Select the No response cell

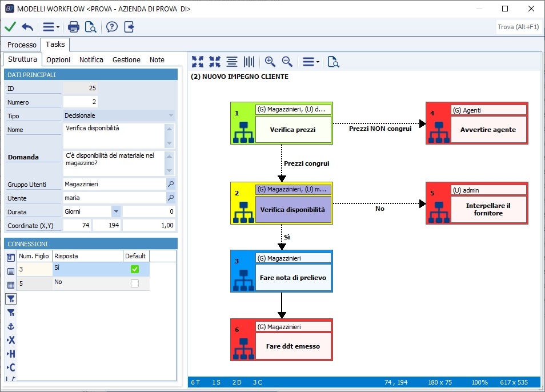point(87,283)
